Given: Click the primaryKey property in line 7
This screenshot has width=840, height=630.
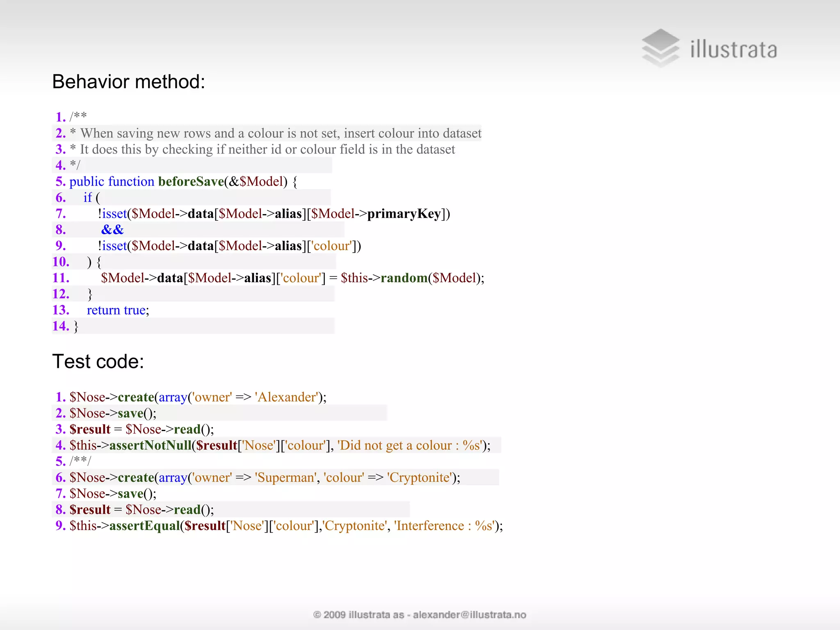Looking at the screenshot, I should pyautogui.click(x=404, y=214).
